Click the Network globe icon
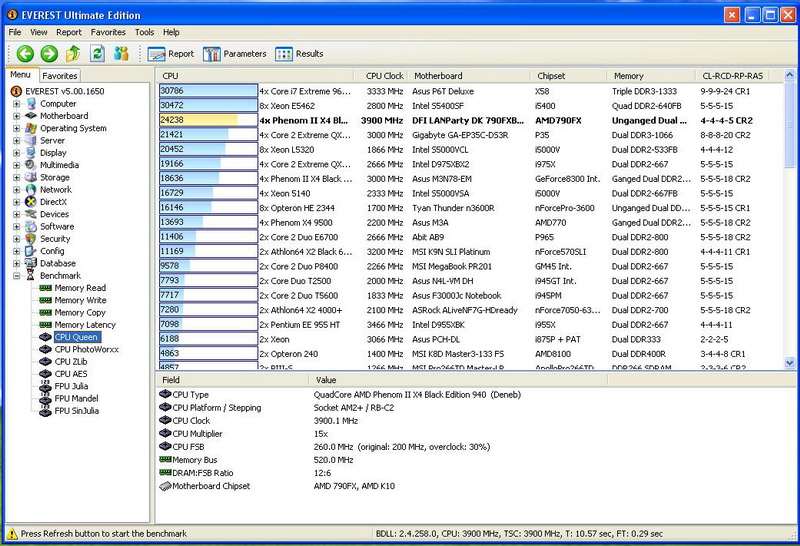The image size is (800, 546). [31, 189]
